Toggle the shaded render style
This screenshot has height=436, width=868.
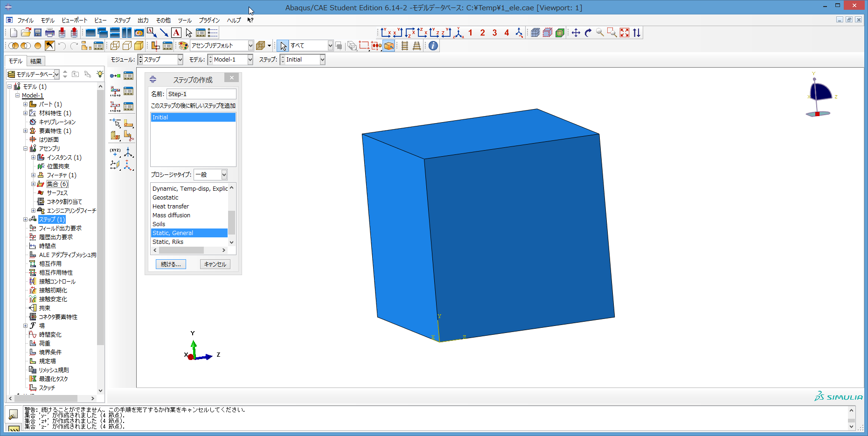click(139, 46)
